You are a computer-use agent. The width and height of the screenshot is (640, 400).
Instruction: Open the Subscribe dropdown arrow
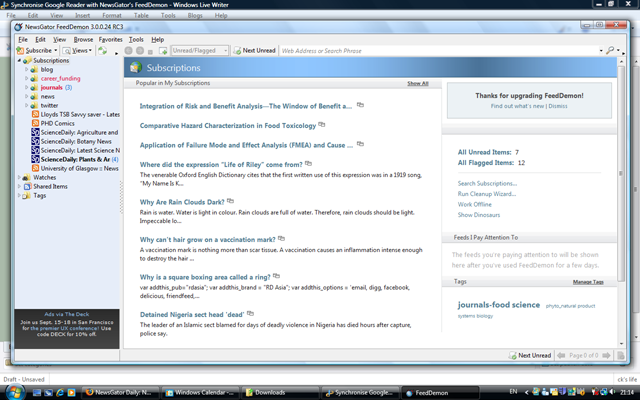[x=56, y=51]
